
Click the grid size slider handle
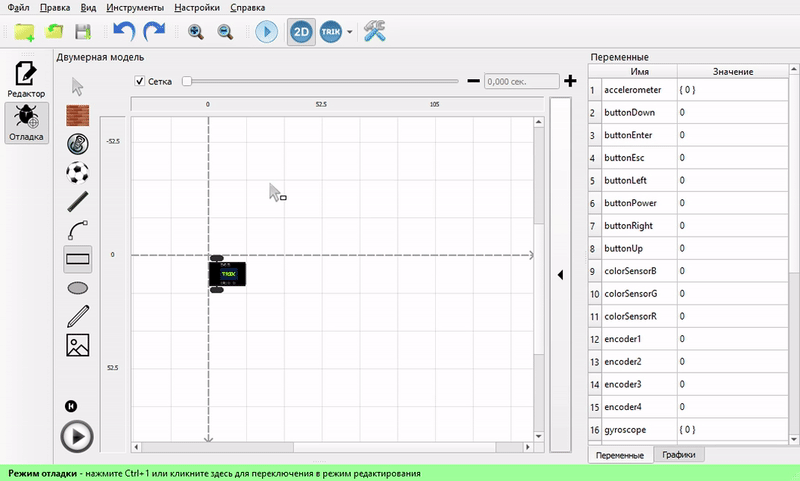click(187, 81)
